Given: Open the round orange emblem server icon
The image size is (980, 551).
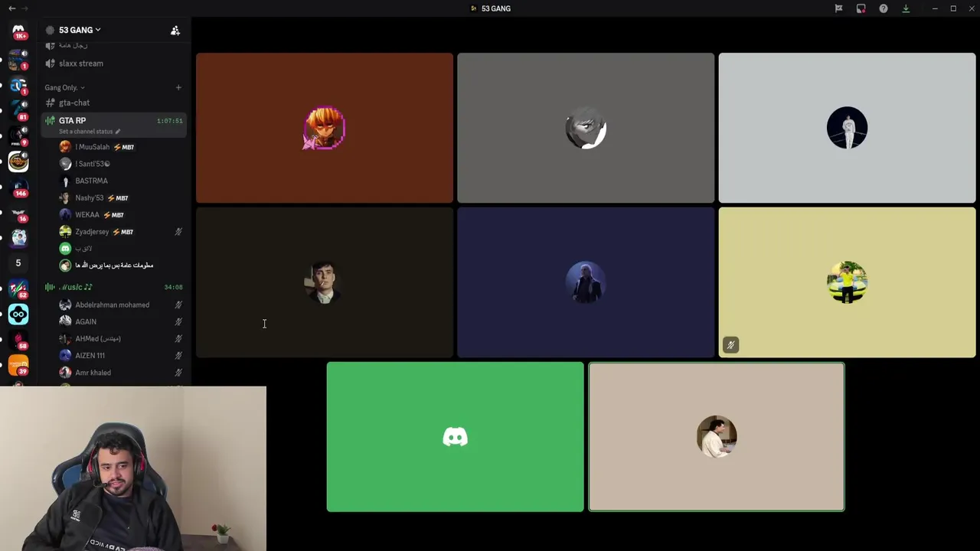Looking at the screenshot, I should (x=18, y=161).
